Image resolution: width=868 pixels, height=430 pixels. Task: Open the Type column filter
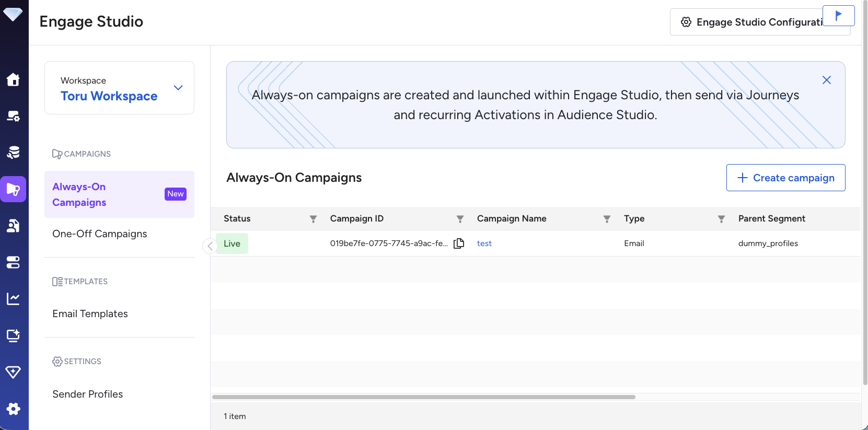(721, 219)
